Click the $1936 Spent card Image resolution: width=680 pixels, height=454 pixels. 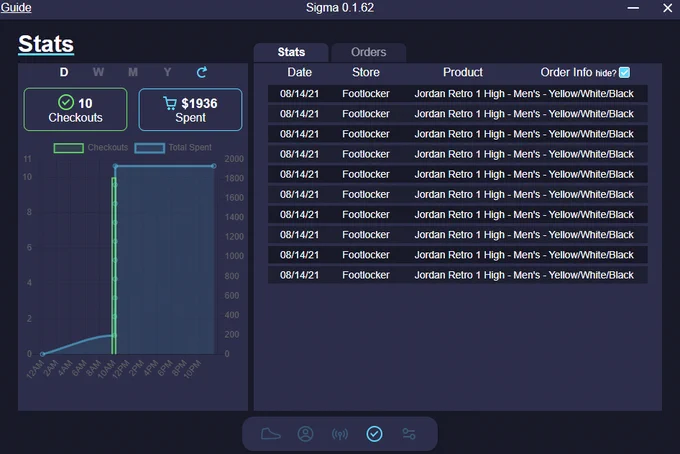[x=190, y=109]
